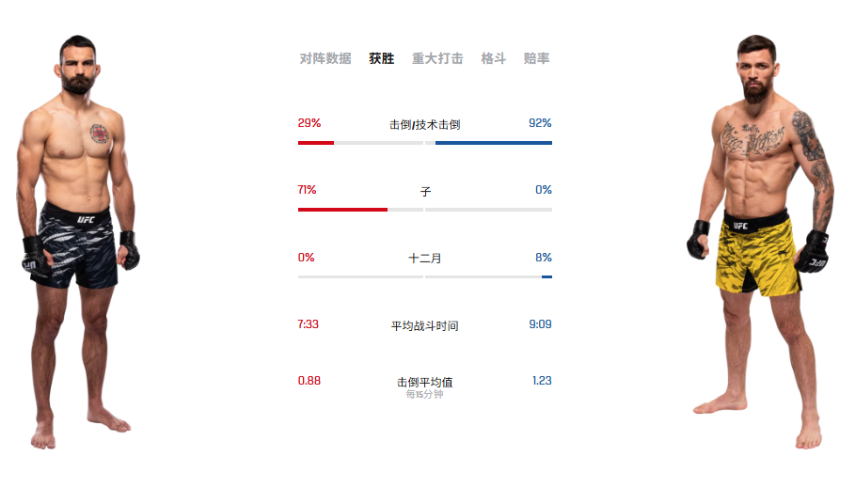Switch to the 重大打击 tab
Viewport: 855px width, 504px height.
coord(437,58)
